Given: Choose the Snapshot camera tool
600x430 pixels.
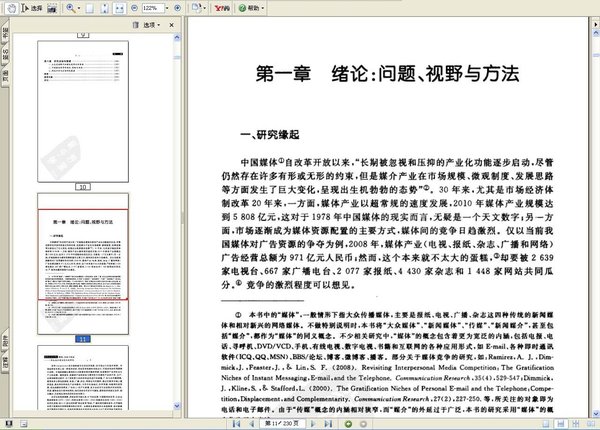Looking at the screenshot, I should click(x=52, y=8).
